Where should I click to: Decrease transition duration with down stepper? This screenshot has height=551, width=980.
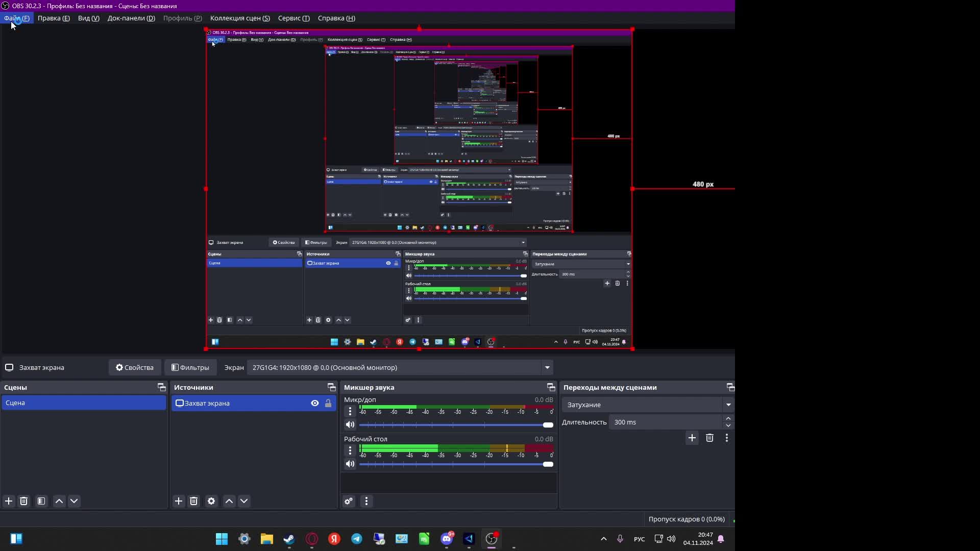coord(728,425)
